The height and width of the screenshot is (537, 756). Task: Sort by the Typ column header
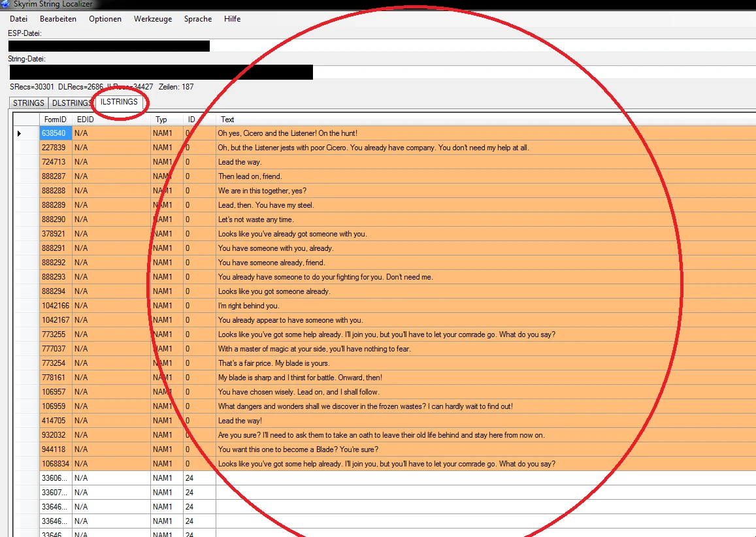click(167, 119)
